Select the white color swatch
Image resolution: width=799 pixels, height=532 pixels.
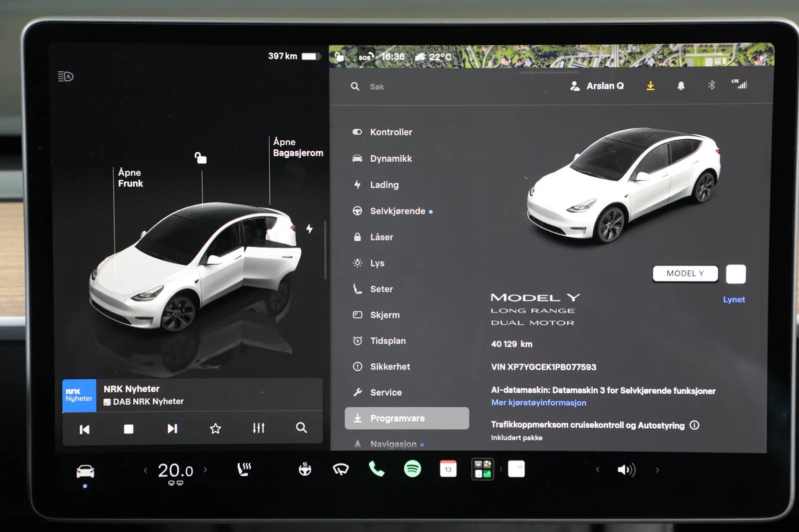coord(736,274)
